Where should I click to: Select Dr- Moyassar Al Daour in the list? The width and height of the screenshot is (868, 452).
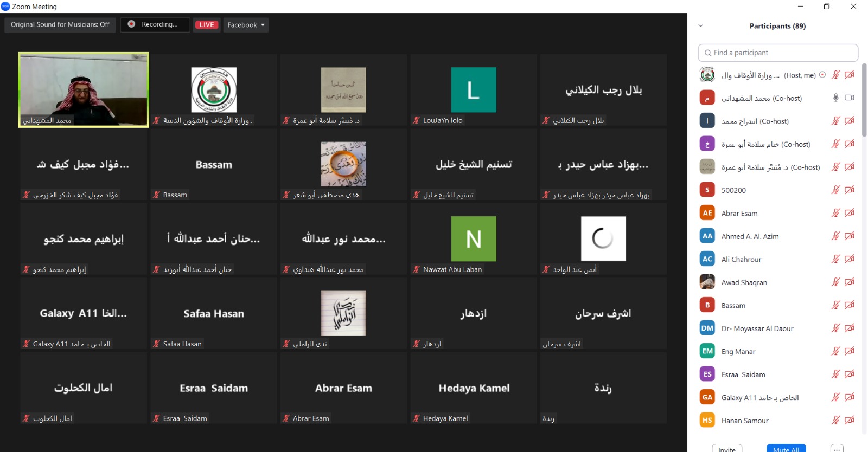point(757,328)
